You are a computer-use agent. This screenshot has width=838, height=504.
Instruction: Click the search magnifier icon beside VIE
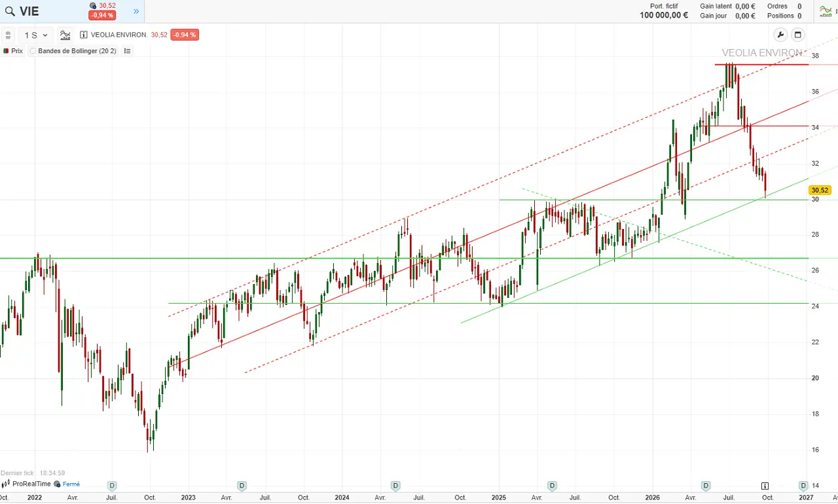pyautogui.click(x=10, y=11)
